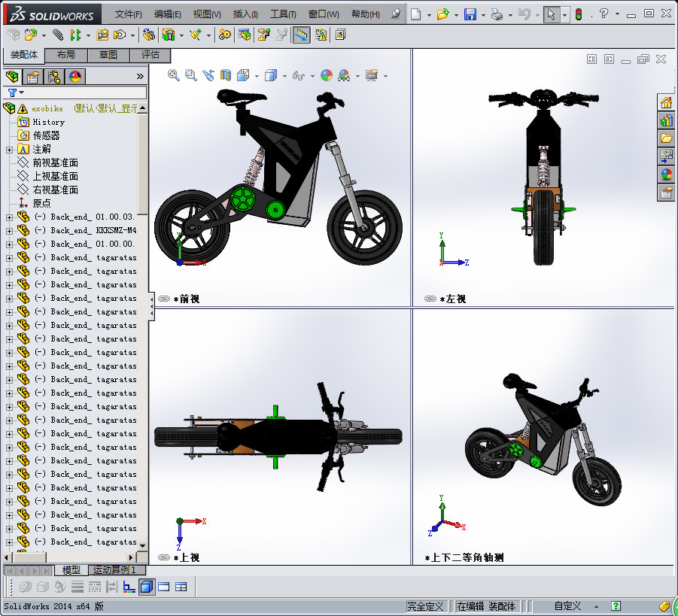Click the 自定义 units status bar entry

point(567,606)
